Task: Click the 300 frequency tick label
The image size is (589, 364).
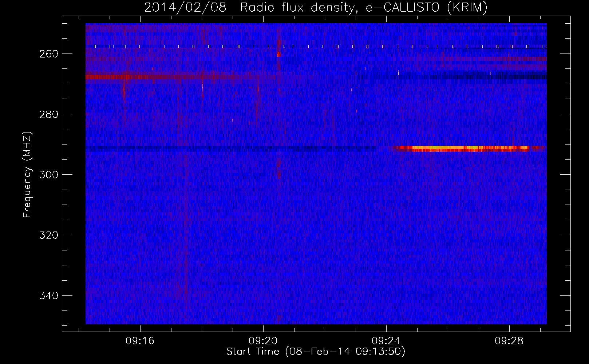Action: pyautogui.click(x=48, y=175)
